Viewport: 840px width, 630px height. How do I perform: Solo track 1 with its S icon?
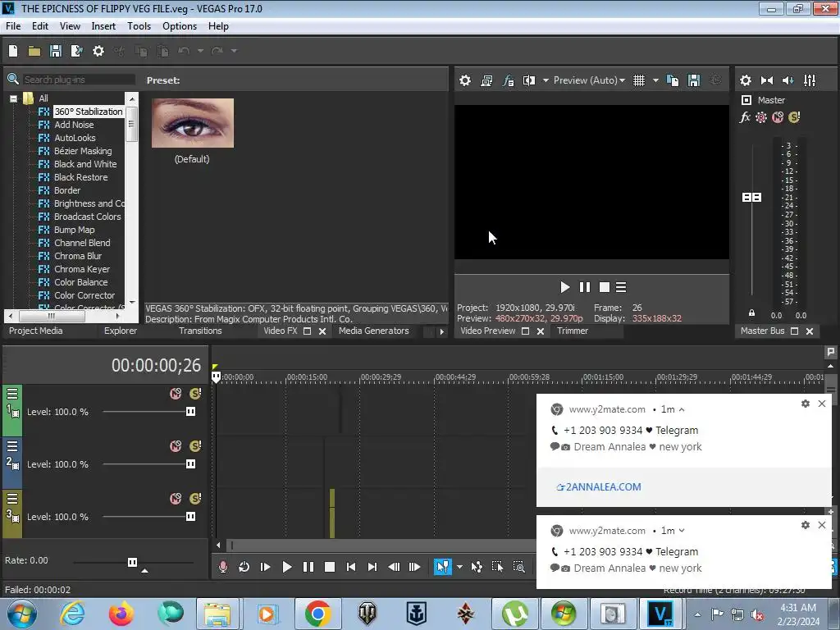point(195,394)
